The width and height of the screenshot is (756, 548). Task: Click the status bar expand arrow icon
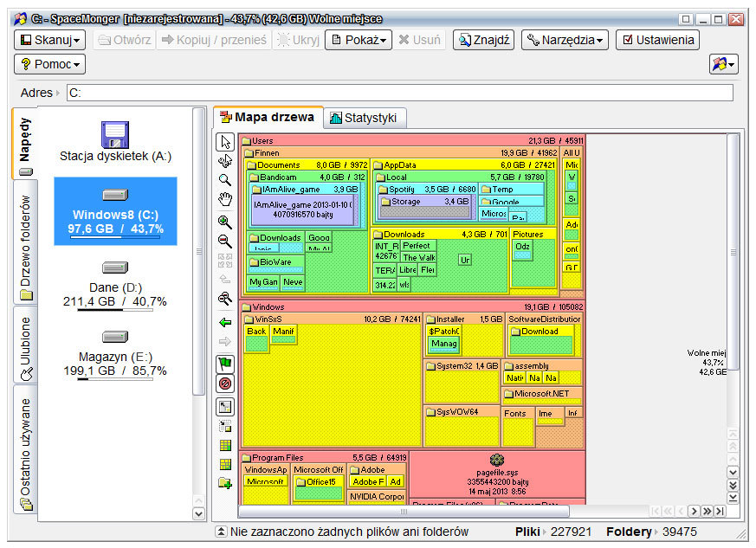pyautogui.click(x=220, y=532)
